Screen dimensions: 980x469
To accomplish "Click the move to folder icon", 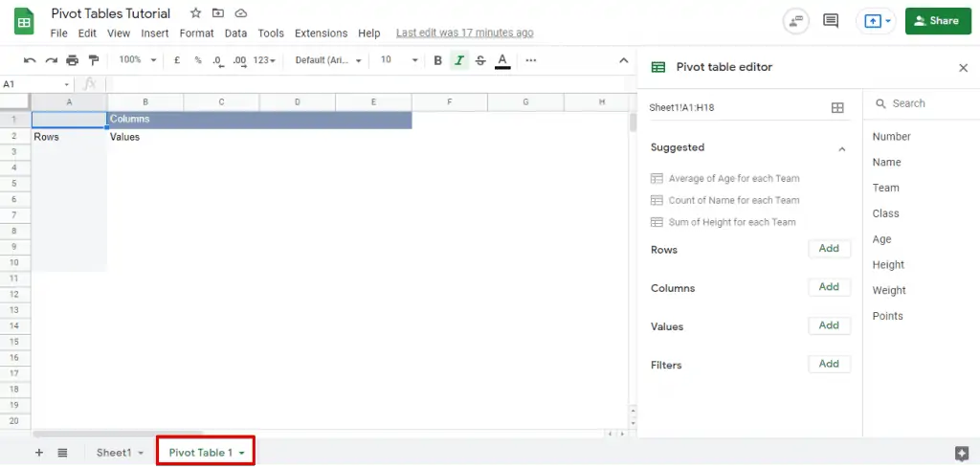I will (218, 13).
